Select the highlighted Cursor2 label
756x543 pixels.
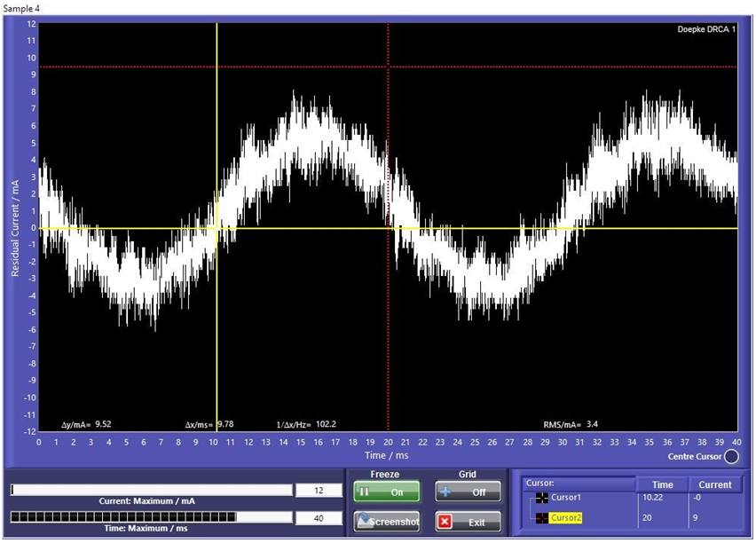[568, 518]
